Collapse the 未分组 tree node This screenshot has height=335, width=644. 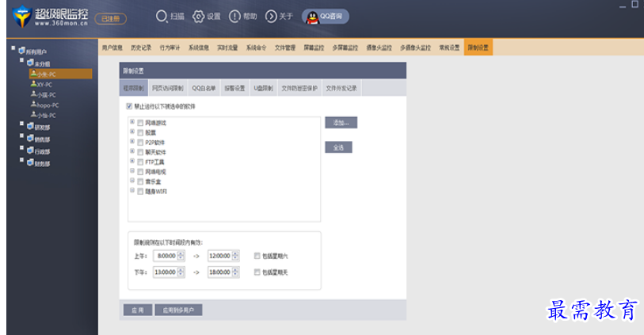(21, 60)
